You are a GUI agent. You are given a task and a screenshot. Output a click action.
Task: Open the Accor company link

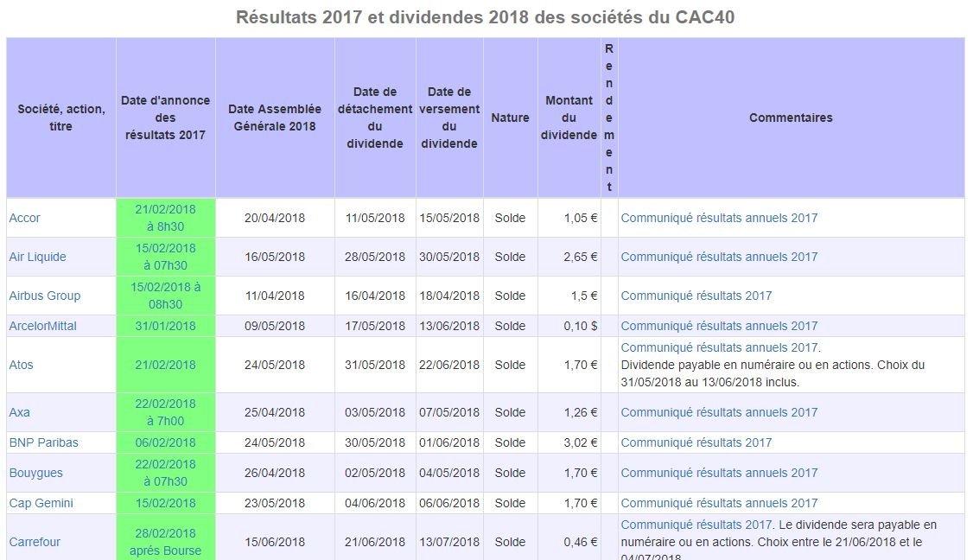24,218
